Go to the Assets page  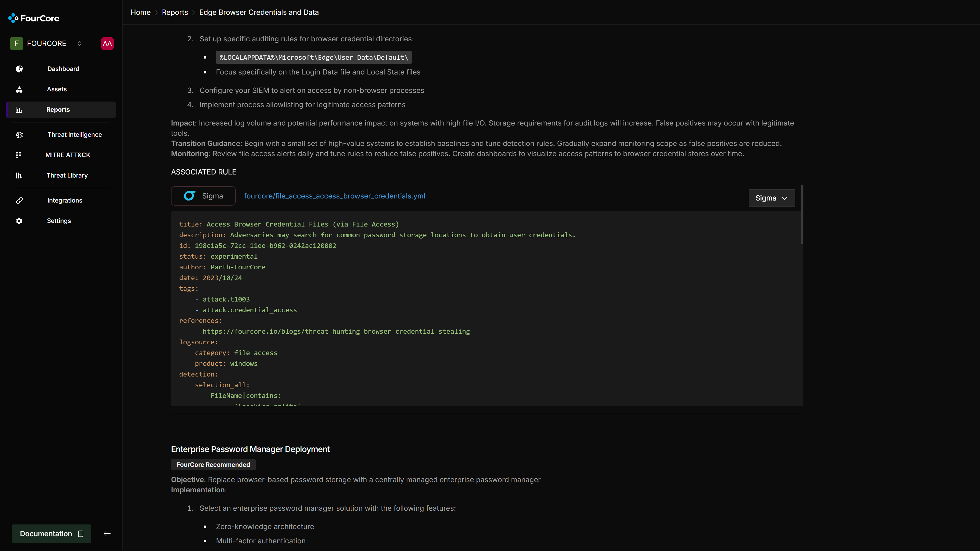[x=61, y=89]
